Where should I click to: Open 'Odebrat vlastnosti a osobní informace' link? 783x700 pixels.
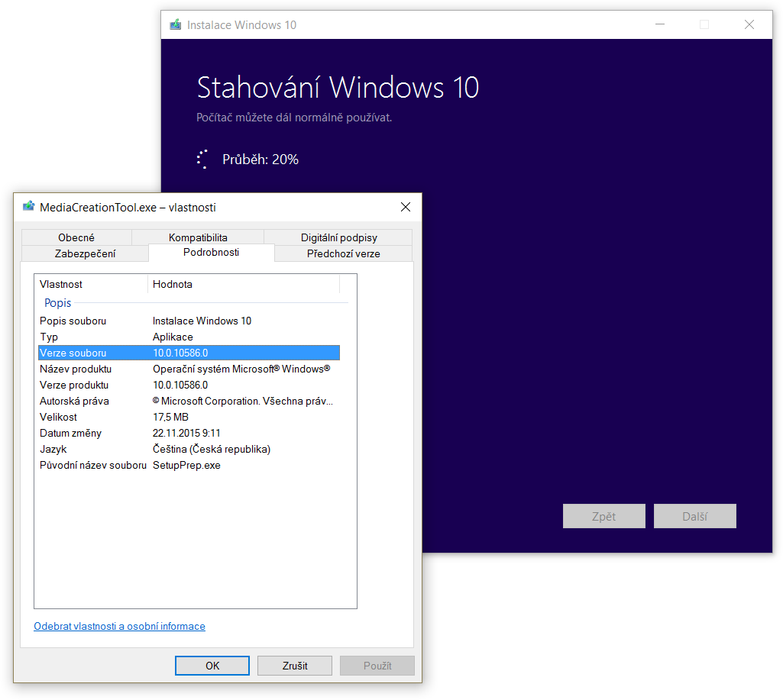[119, 626]
